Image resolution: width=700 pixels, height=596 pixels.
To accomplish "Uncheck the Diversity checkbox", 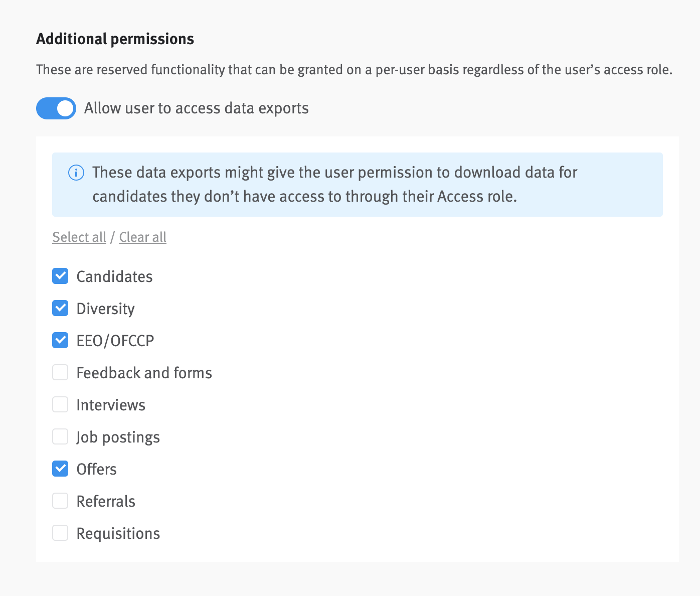I will click(x=60, y=308).
